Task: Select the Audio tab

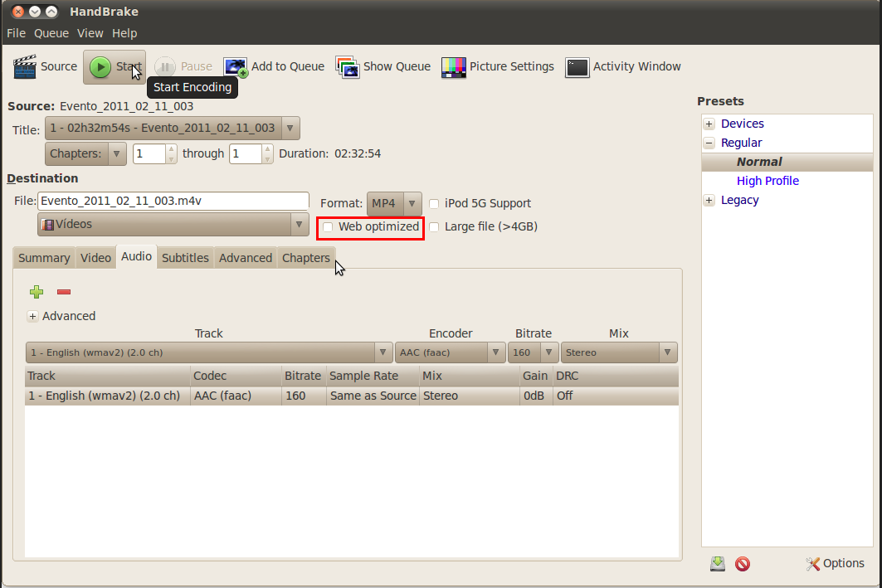Action: [137, 257]
